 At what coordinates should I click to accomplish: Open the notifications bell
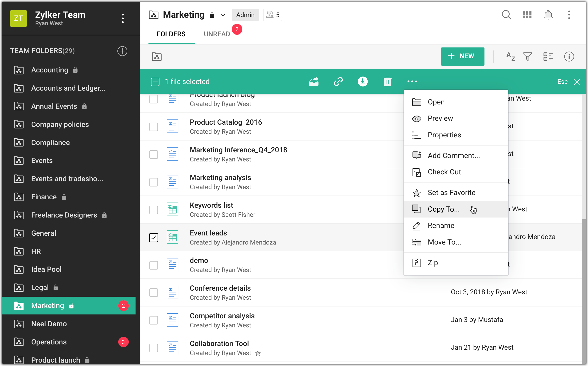click(x=548, y=15)
